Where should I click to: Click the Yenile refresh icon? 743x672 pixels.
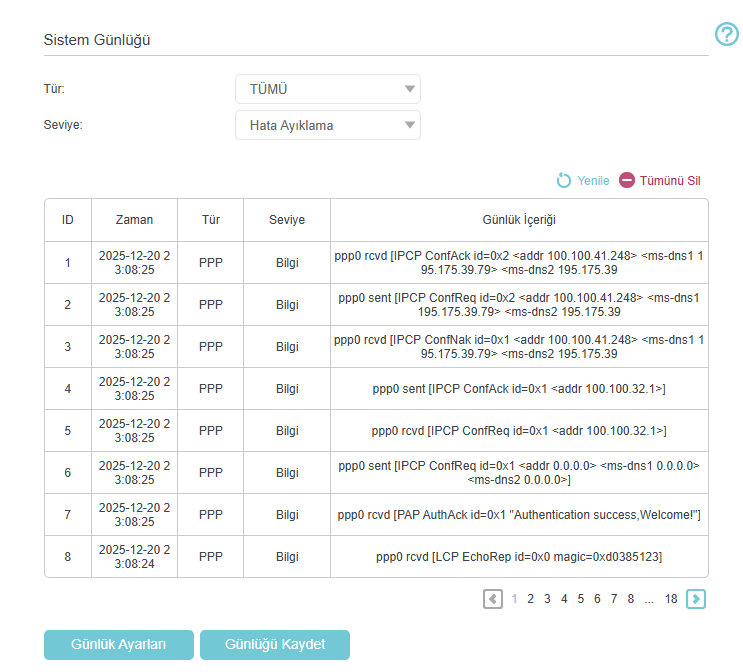click(x=563, y=181)
